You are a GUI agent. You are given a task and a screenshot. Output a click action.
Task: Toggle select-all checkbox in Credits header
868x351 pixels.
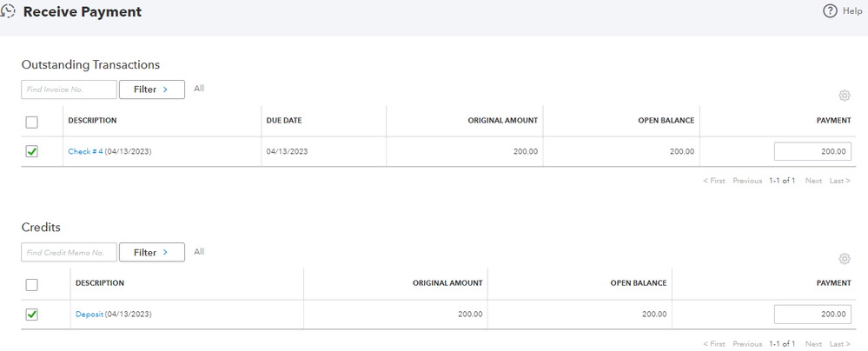pyautogui.click(x=32, y=284)
